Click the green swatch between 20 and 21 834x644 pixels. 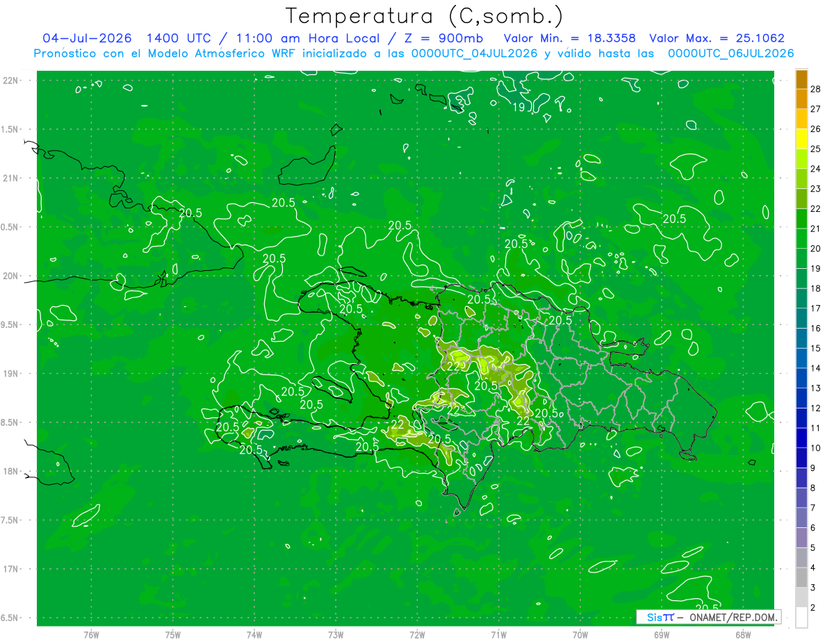(x=801, y=238)
